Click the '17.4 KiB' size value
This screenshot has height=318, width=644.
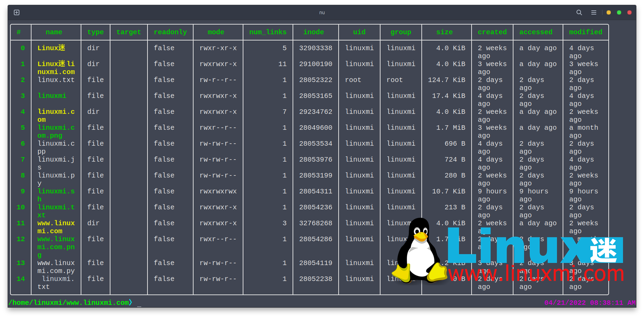pyautogui.click(x=449, y=96)
